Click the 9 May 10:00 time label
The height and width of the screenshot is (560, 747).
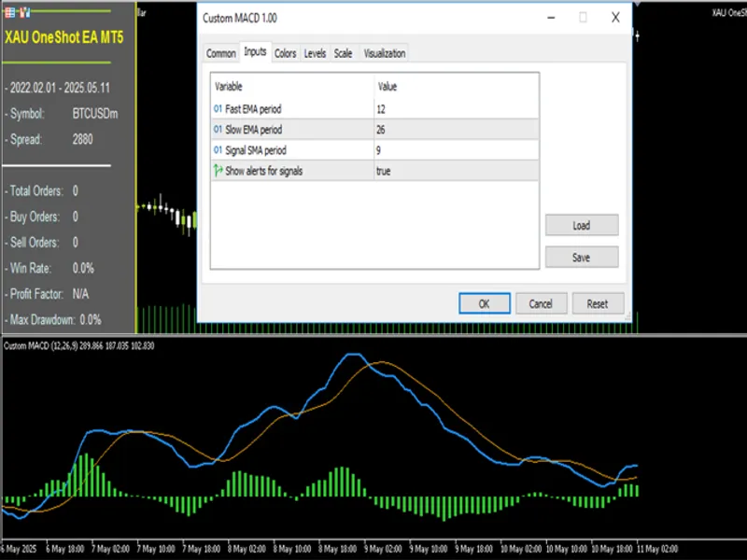pyautogui.click(x=429, y=549)
